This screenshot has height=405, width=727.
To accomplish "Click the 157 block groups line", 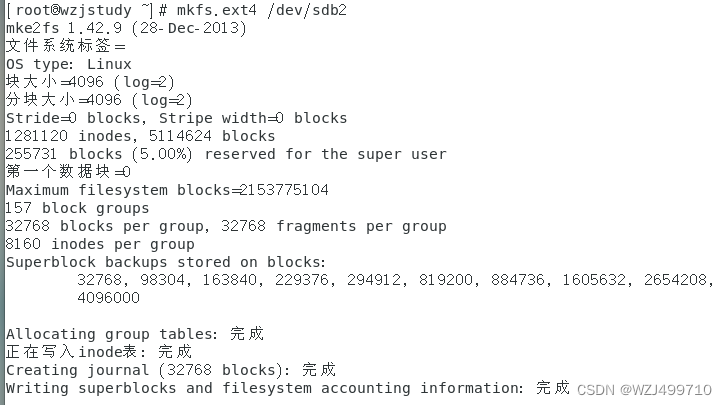I will 77,208.
